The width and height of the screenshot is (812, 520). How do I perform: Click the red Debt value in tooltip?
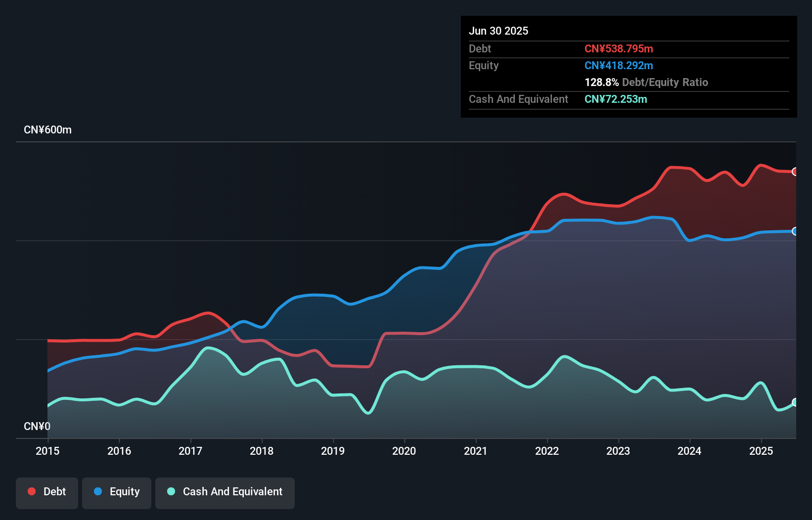619,48
